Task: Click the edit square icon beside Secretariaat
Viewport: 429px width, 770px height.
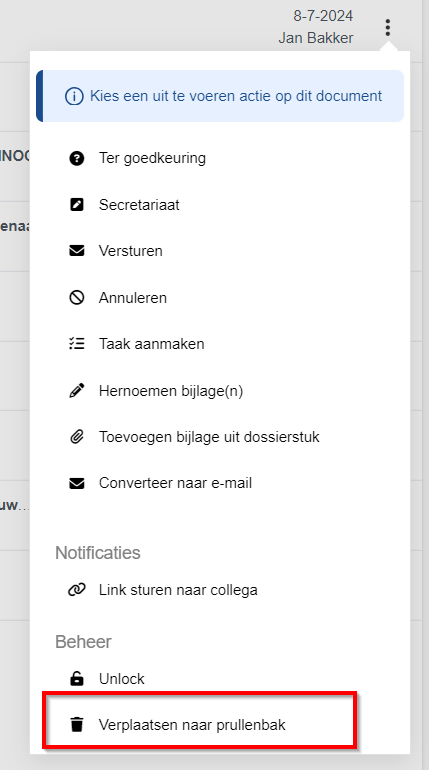Action: click(77, 205)
